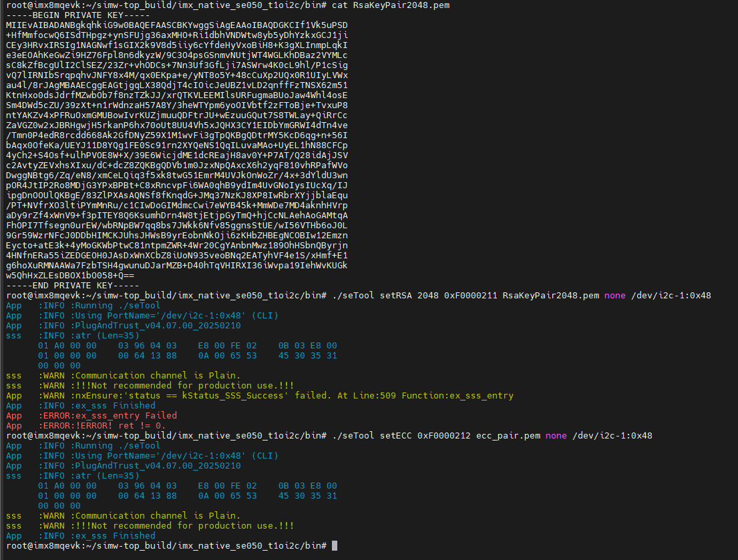
Task: Click the key line starting 'au4l/8rJAgMBAAECggEAGtjgqLX38QdjT4cI'
Action: (x=177, y=85)
